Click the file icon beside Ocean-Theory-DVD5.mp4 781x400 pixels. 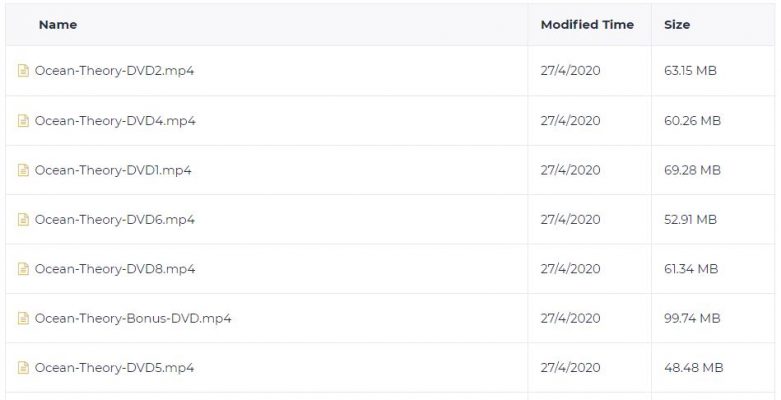(x=23, y=368)
